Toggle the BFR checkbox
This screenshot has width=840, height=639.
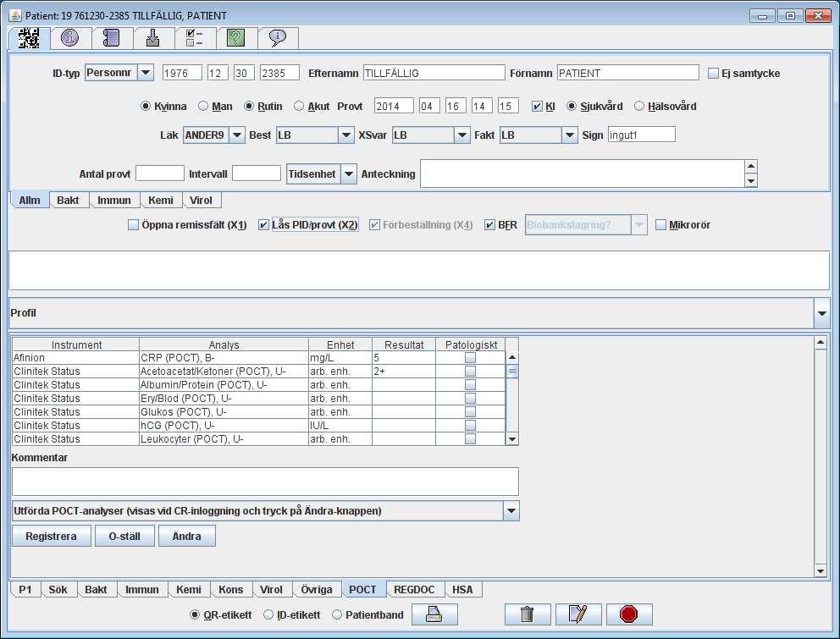(x=489, y=225)
